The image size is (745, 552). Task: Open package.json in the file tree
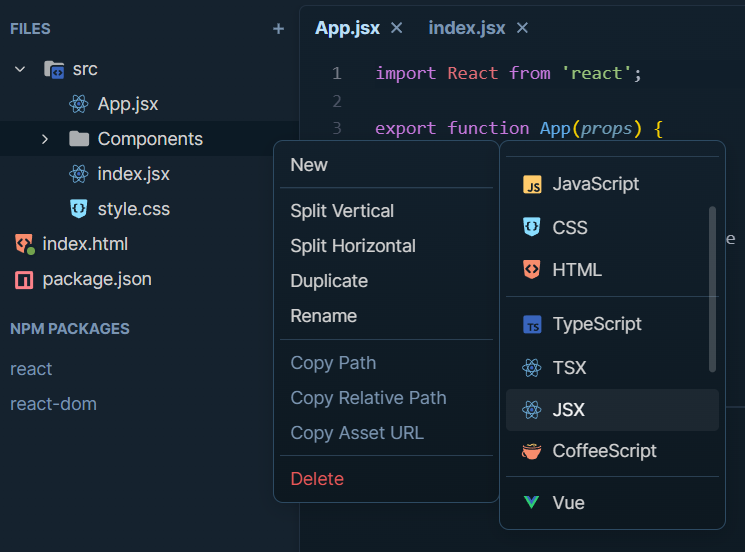(97, 279)
